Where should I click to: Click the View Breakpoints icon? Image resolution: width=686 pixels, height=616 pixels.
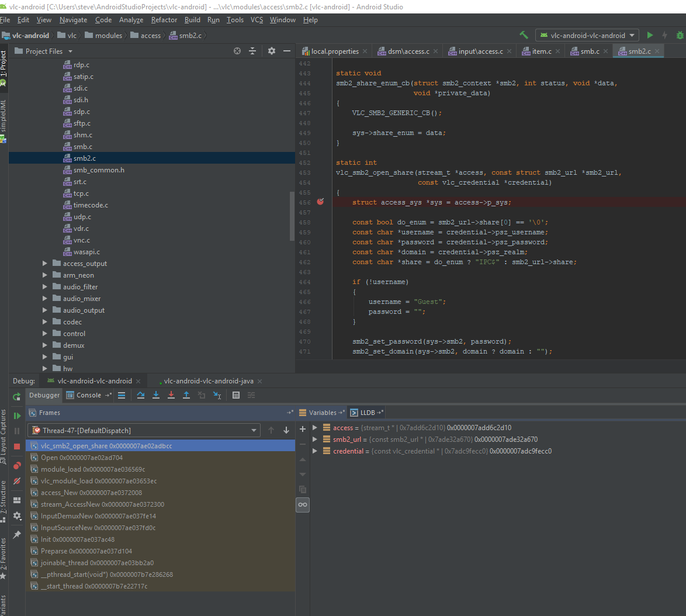[x=17, y=465]
